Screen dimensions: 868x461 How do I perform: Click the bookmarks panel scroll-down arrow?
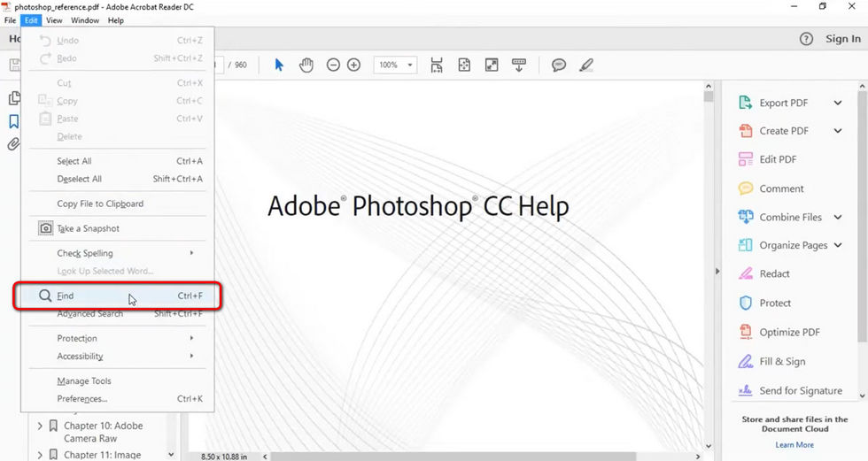171,455
